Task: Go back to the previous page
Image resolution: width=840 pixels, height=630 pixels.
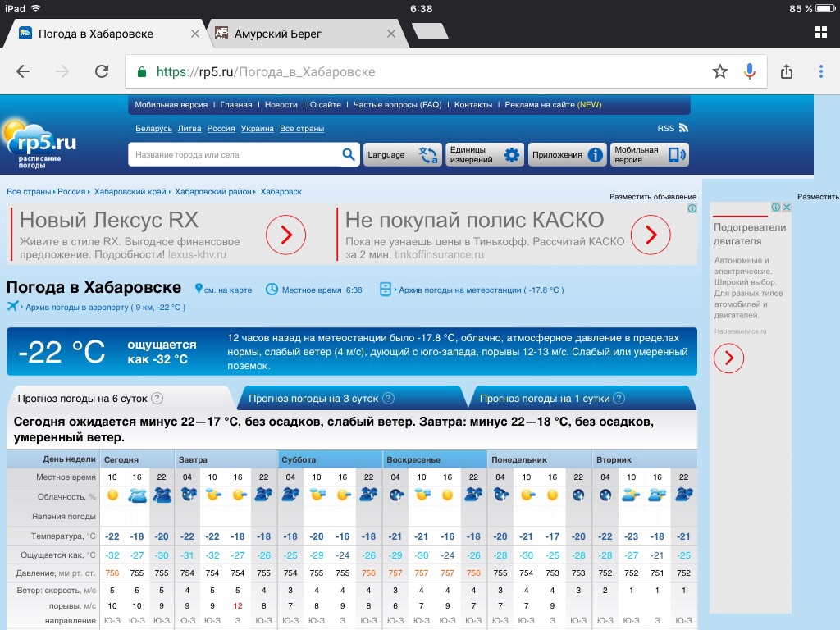Action: click(22, 71)
